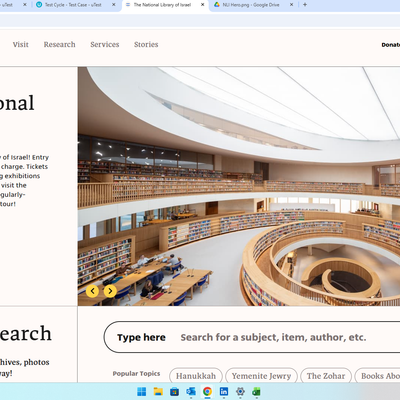Open the Research menu

tap(60, 44)
